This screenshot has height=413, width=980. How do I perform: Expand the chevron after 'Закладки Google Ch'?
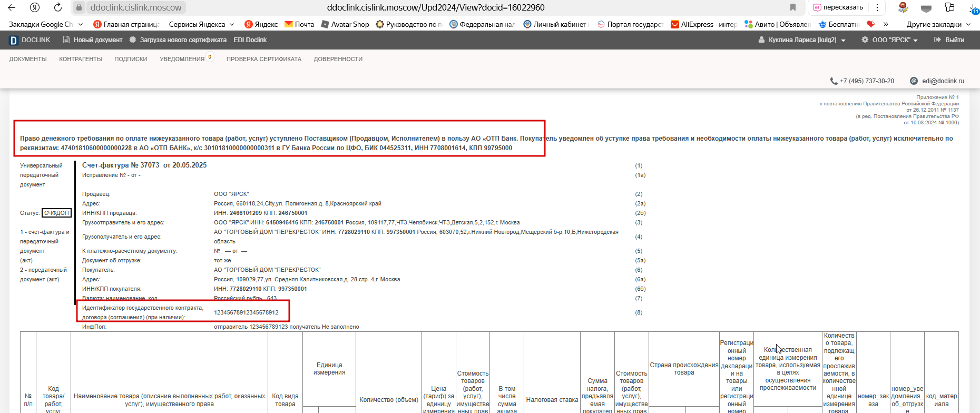[81, 24]
